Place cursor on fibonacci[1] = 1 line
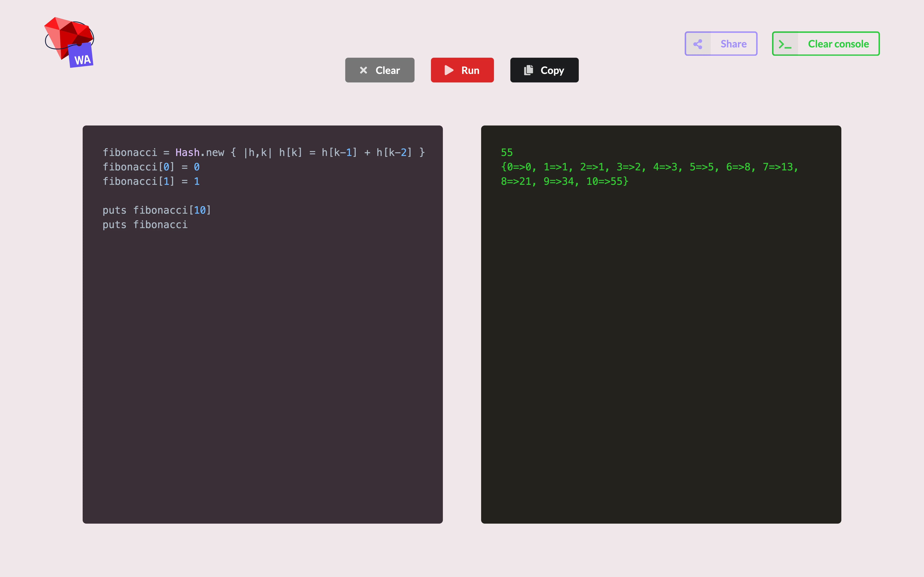The height and width of the screenshot is (577, 924). tap(151, 182)
